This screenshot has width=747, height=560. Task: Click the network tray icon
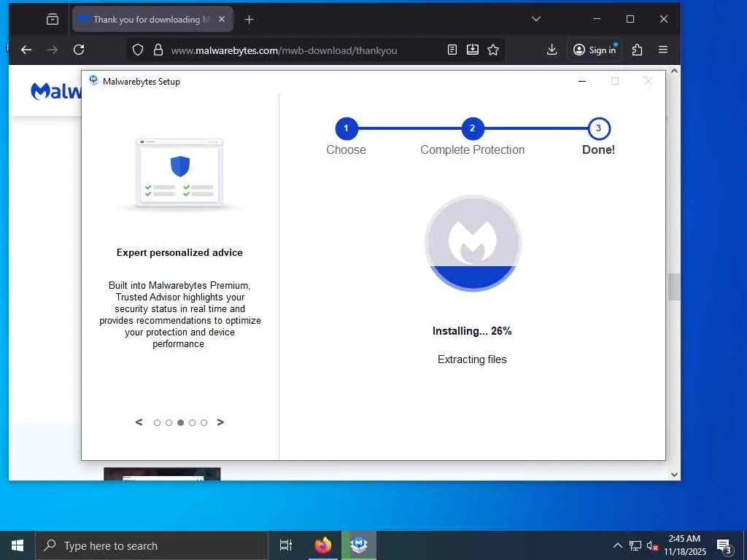pyautogui.click(x=635, y=545)
